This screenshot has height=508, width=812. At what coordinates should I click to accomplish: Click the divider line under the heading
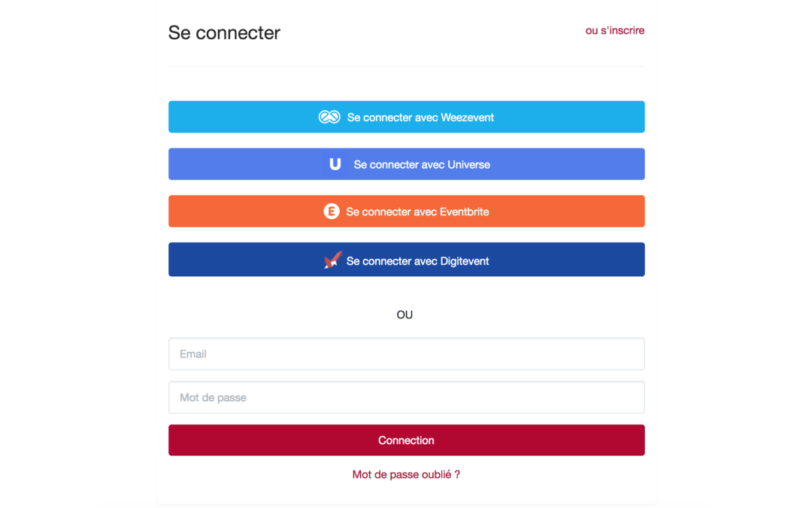[x=407, y=66]
